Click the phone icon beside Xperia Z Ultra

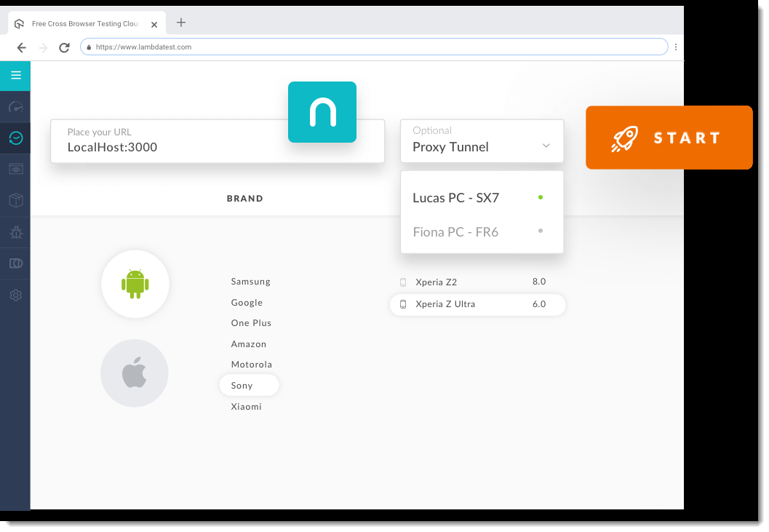tap(403, 304)
